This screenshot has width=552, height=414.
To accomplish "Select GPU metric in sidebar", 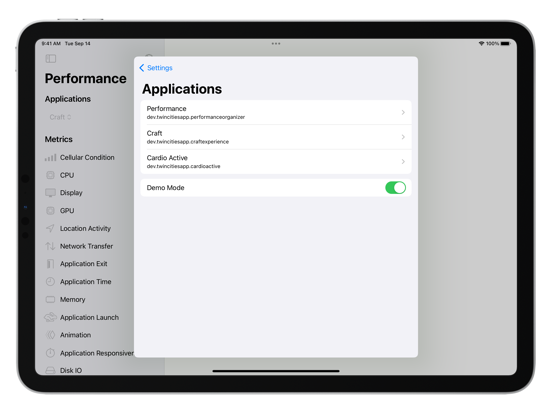I will (x=67, y=211).
